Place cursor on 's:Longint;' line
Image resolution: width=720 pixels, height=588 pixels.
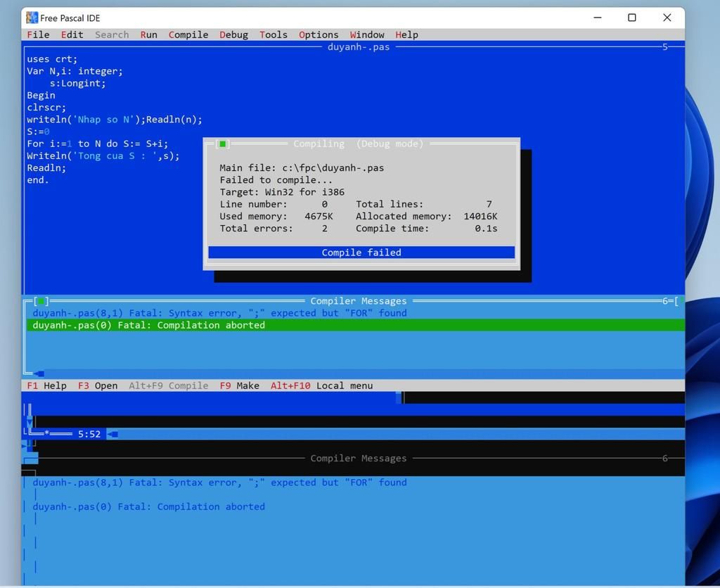[77, 83]
